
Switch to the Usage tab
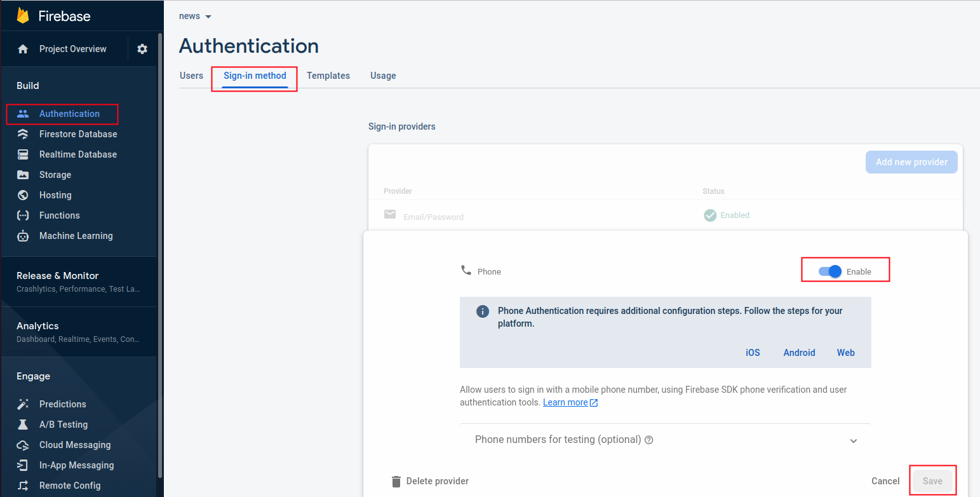383,76
